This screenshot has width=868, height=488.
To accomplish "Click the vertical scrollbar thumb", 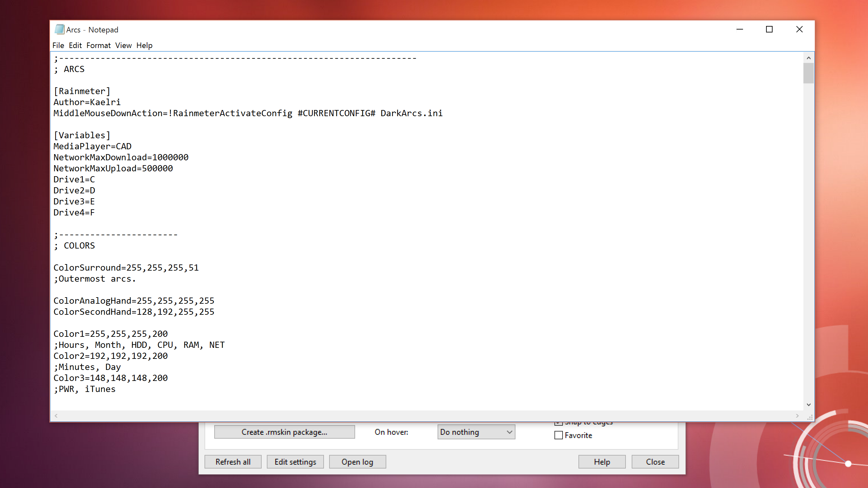I will coord(808,73).
